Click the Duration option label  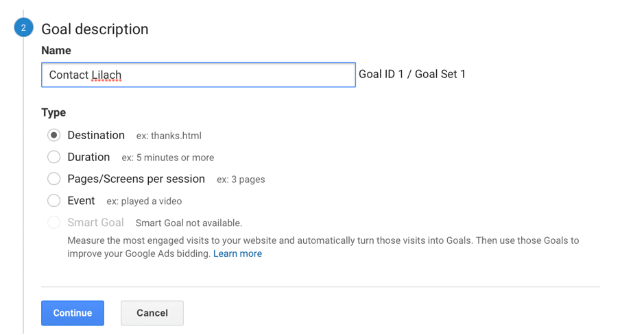(88, 157)
